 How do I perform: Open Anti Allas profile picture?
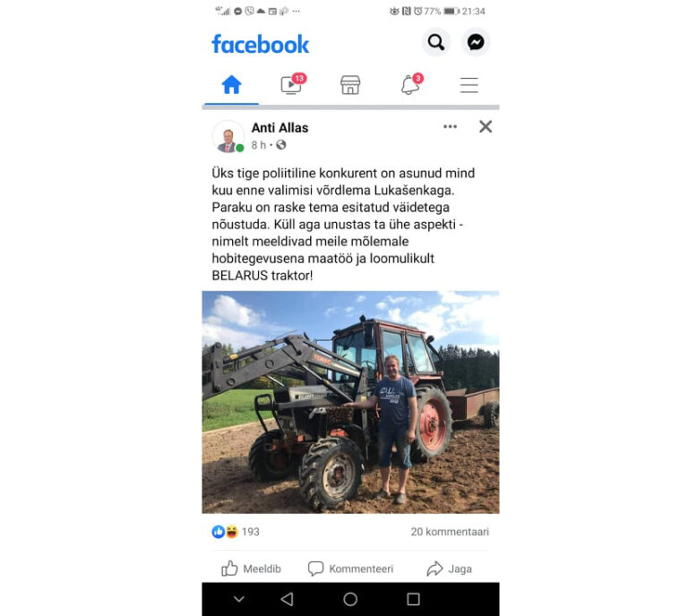pyautogui.click(x=228, y=136)
